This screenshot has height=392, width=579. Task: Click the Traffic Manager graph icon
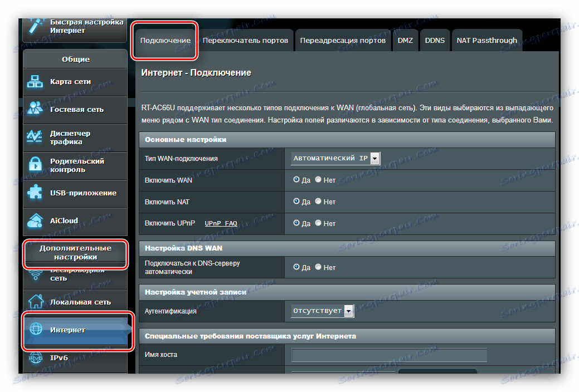point(35,136)
